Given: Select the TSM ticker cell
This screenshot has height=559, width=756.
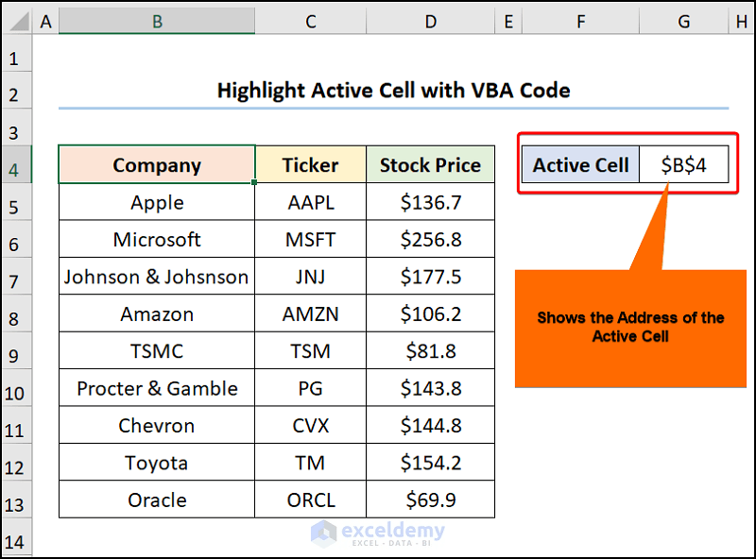Looking at the screenshot, I should coord(310,350).
